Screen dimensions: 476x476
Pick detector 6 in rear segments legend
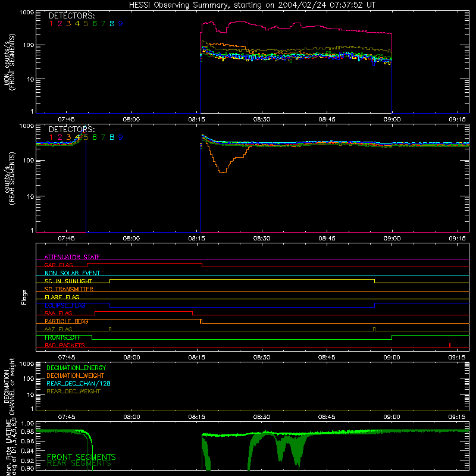click(95, 137)
